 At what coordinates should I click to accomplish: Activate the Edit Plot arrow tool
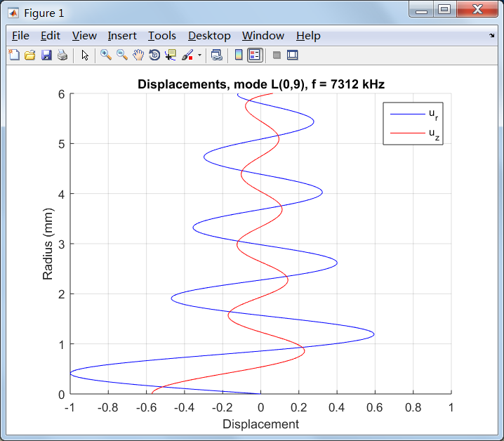[x=85, y=55]
